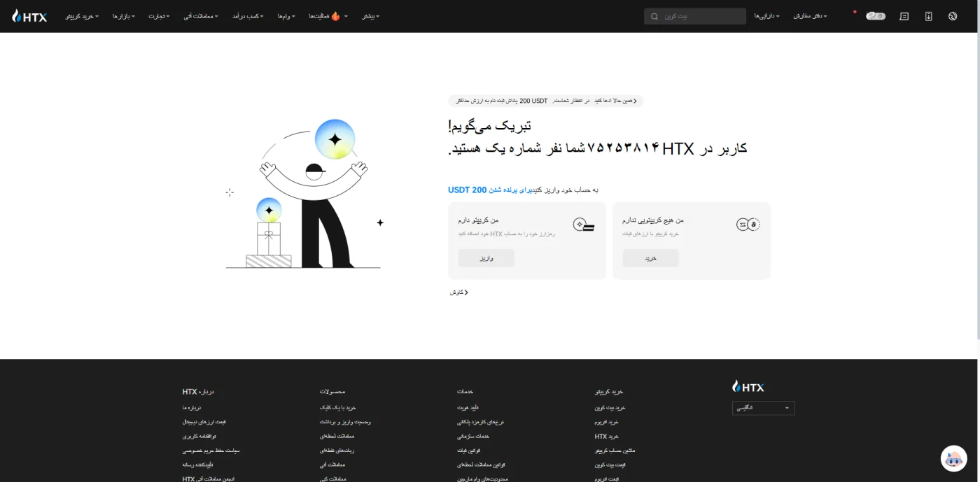Open the messages icon in the header
Image resolution: width=980 pixels, height=482 pixels.
pyautogui.click(x=904, y=16)
